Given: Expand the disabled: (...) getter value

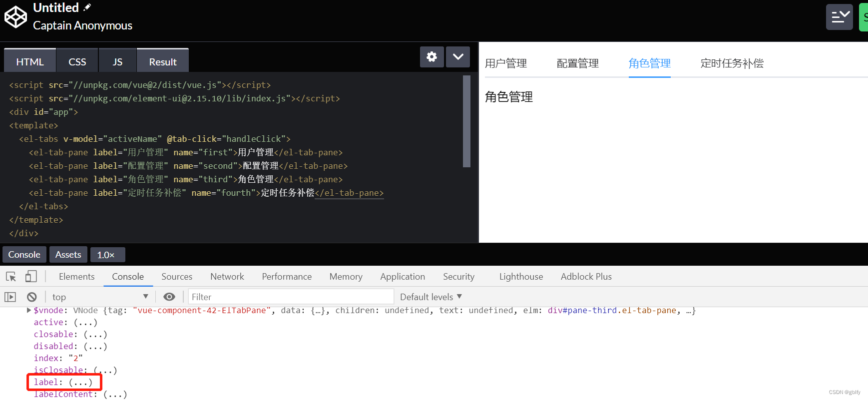Looking at the screenshot, I should (95, 347).
